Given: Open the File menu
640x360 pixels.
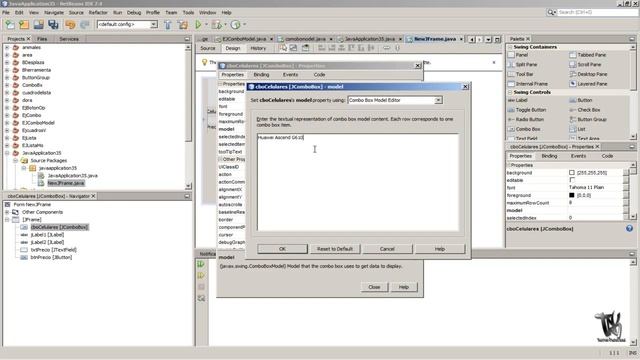Looking at the screenshot, I should [6, 13].
